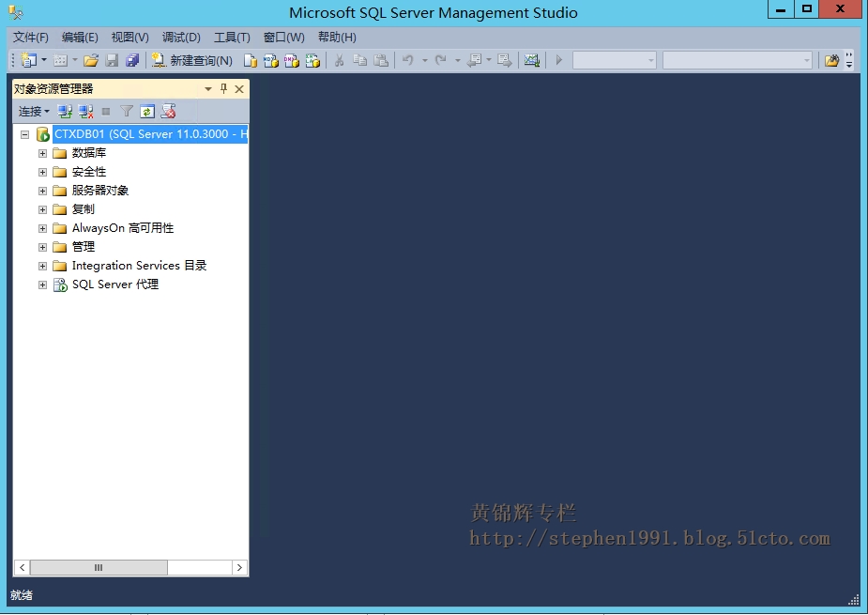Open the Object Explorer window position dropdown arrow

(x=208, y=88)
